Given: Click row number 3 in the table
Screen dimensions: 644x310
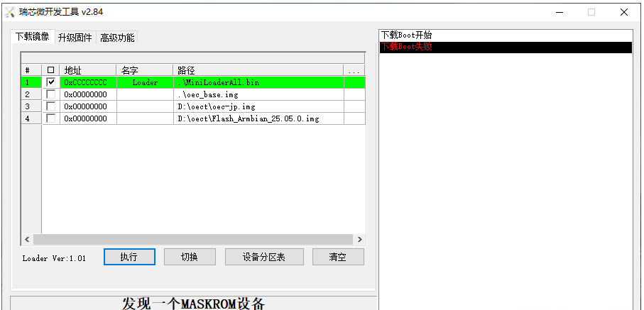Looking at the screenshot, I should pos(31,106).
